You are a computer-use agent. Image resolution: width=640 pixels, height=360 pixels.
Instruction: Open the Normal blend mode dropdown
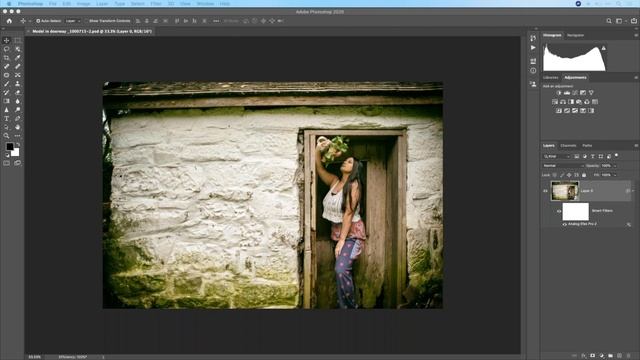point(563,166)
